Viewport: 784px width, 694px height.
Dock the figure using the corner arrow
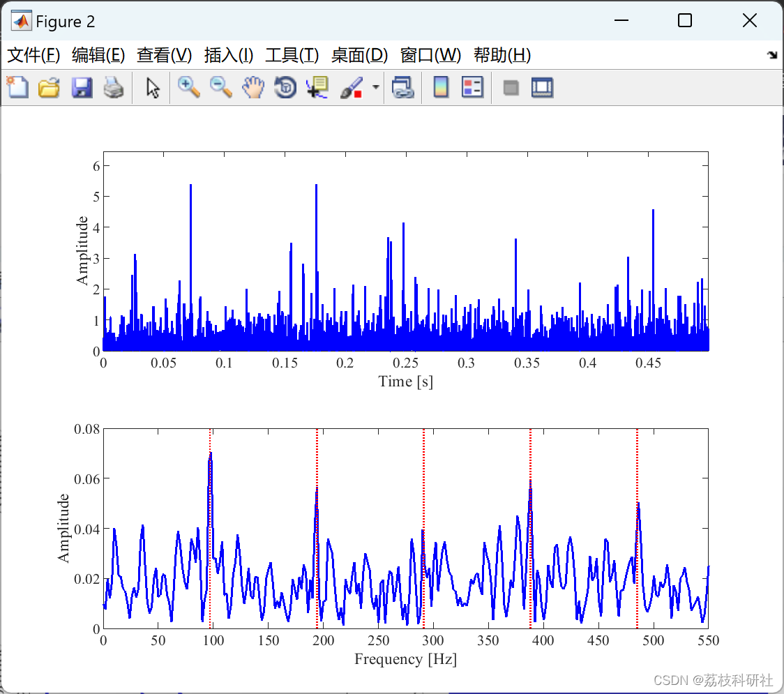click(772, 55)
